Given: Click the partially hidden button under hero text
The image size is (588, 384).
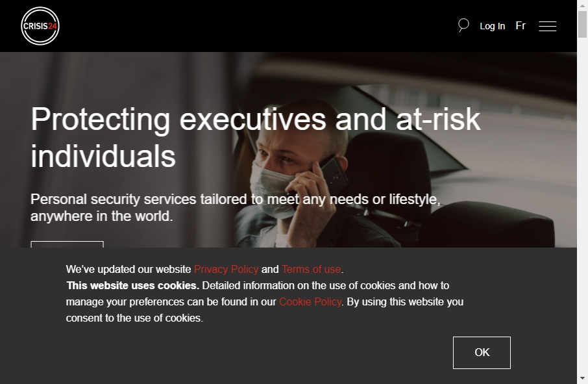Looking at the screenshot, I should [67, 244].
